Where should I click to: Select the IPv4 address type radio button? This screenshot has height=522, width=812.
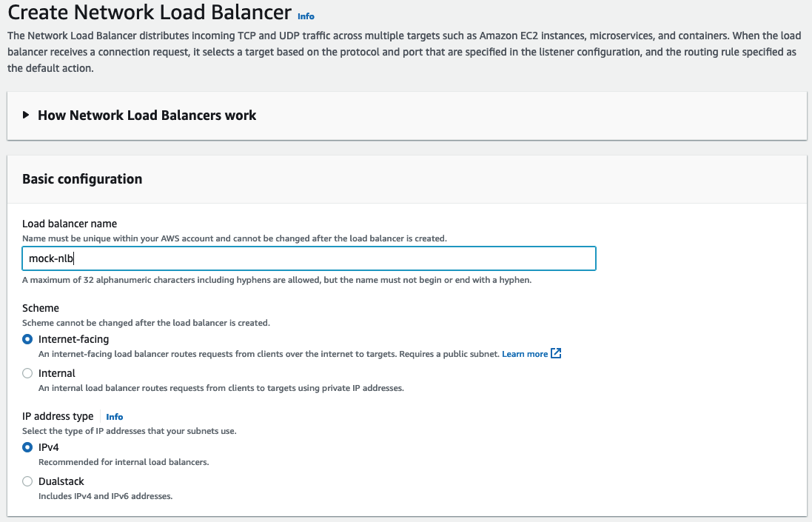pyautogui.click(x=27, y=447)
